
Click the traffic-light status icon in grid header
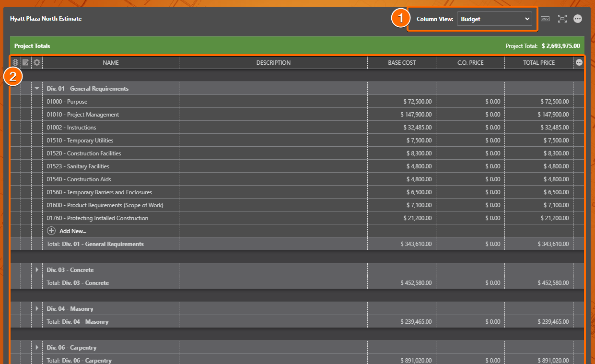14,62
